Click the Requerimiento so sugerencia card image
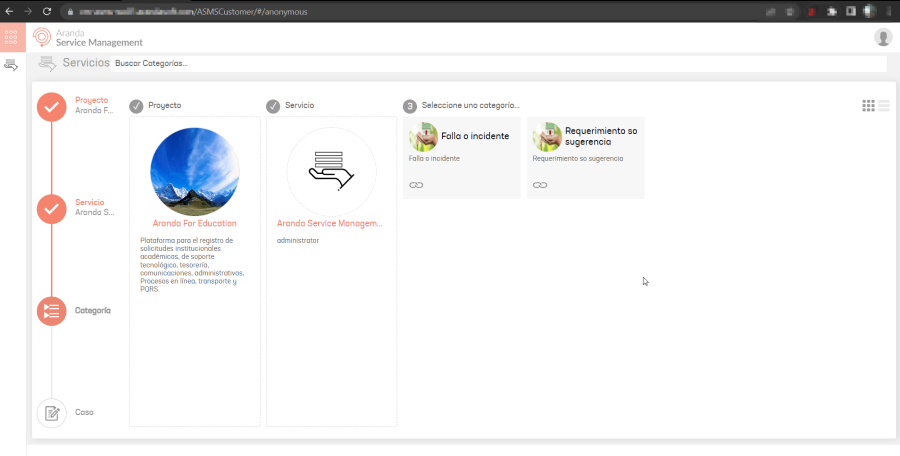 click(547, 137)
